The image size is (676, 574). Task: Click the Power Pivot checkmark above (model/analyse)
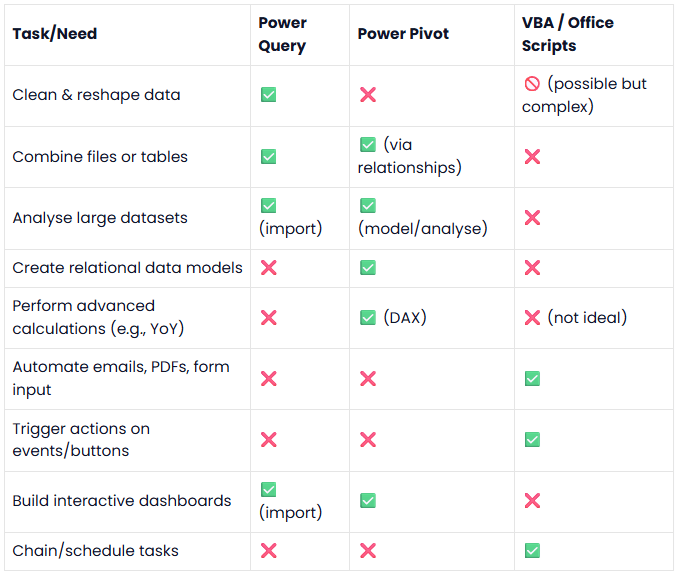pyautogui.click(x=368, y=206)
